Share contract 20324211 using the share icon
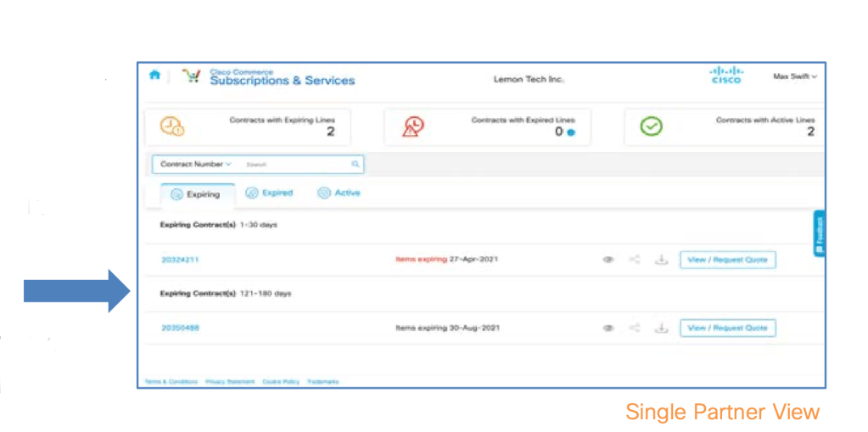The height and width of the screenshot is (432, 868). pos(634,260)
